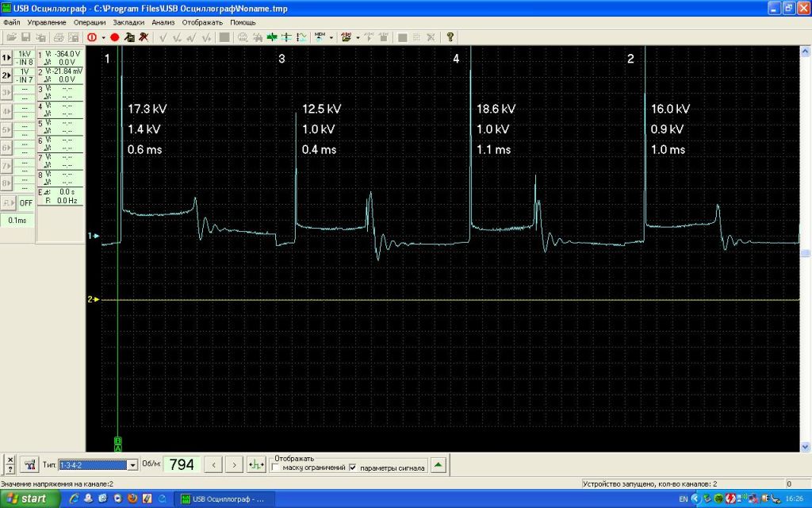Toggle channel 1 button in left panel
The width and height of the screenshot is (812, 508).
coord(6,57)
